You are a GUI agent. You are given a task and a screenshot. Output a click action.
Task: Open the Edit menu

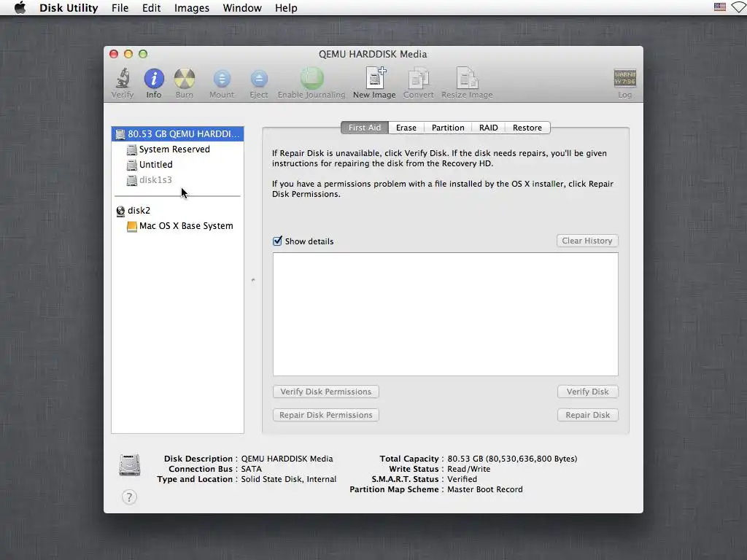[152, 8]
